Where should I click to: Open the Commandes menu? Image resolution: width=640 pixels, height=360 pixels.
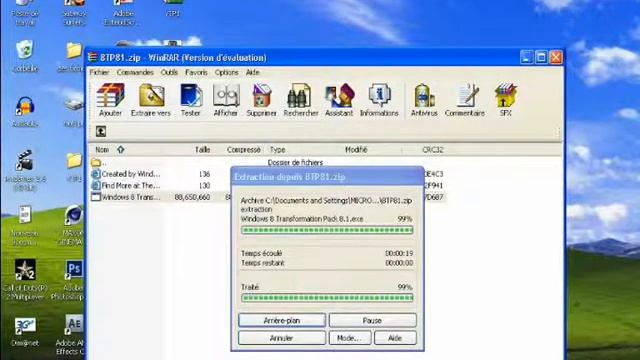tap(135, 72)
